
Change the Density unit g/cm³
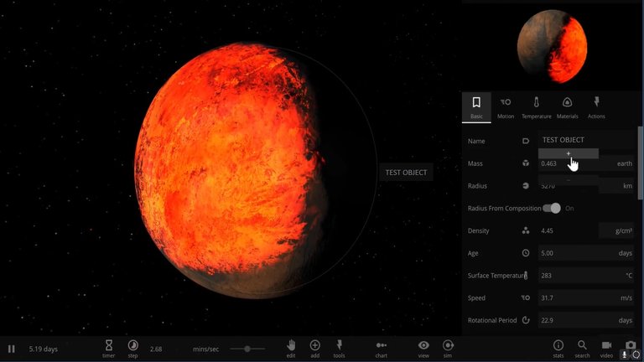point(617,230)
